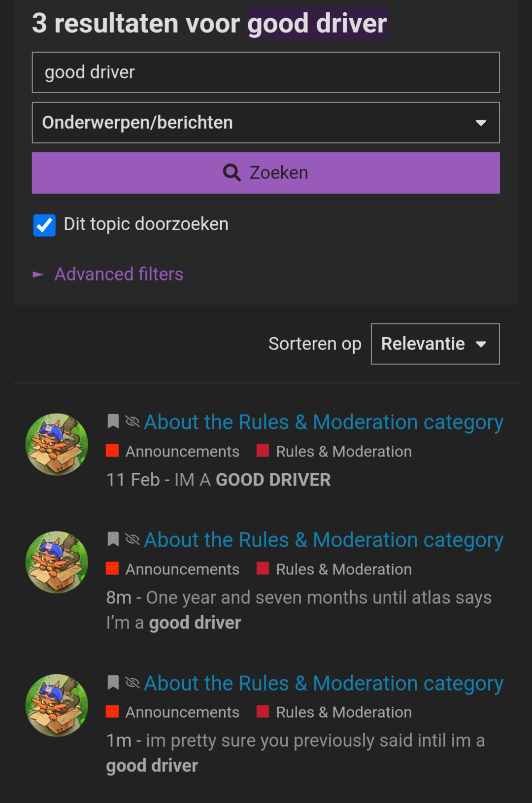Click bookmark icon on the second search result

[113, 539]
